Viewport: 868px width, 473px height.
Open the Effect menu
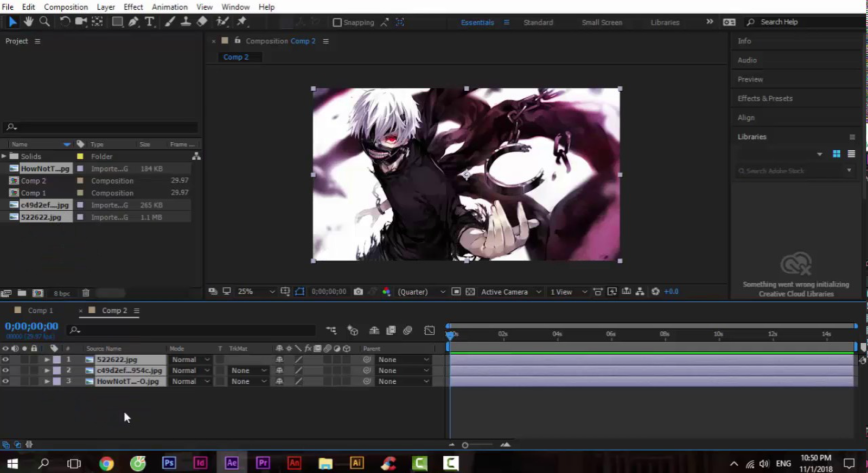click(133, 7)
